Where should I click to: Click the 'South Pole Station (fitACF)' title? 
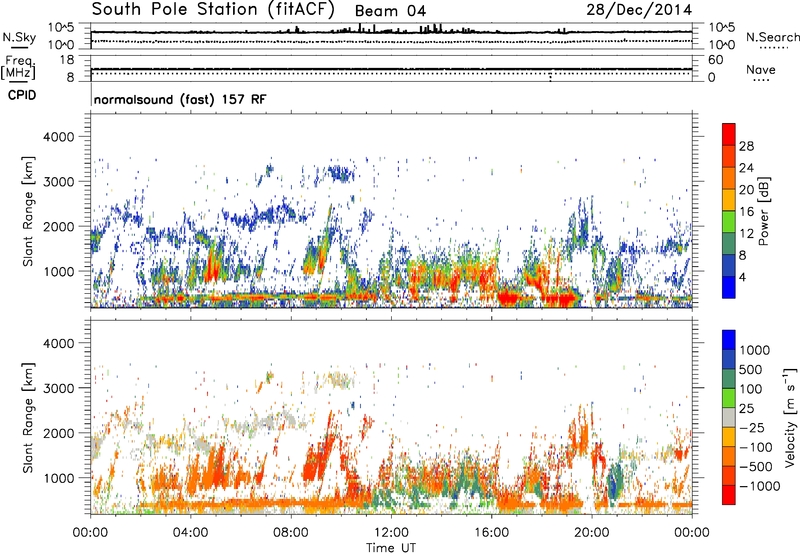[213, 9]
